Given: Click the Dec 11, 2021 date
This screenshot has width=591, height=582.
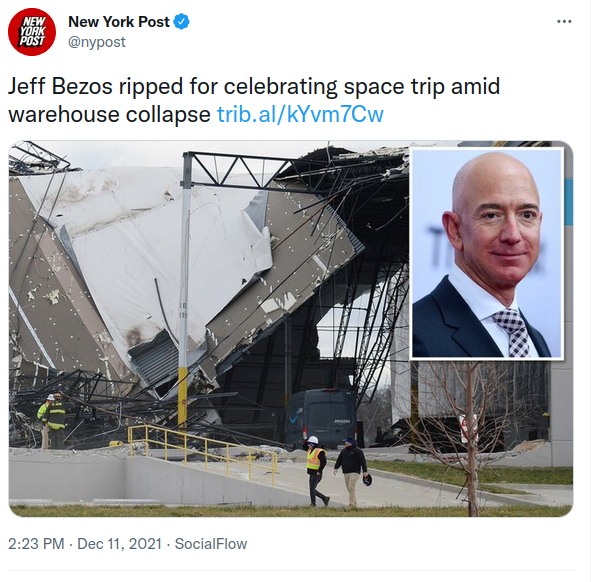Looking at the screenshot, I should coord(119,544).
